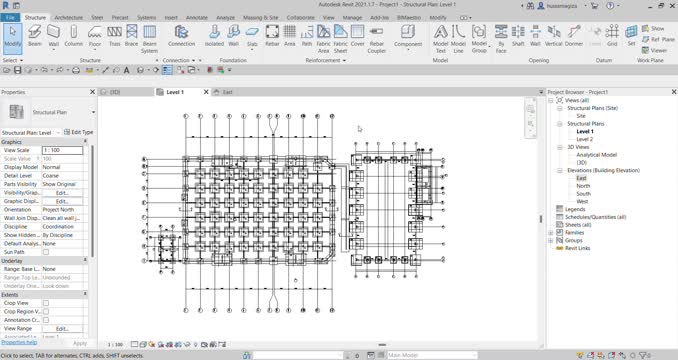The width and height of the screenshot is (678, 360).
Task: Collapse the Structural Plans tree node
Action: click(560, 124)
